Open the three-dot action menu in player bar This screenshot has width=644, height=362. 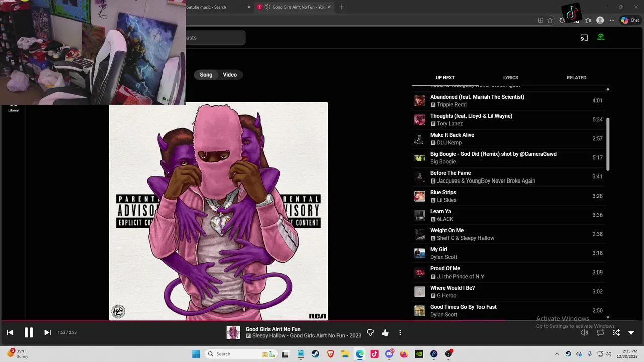point(400,333)
